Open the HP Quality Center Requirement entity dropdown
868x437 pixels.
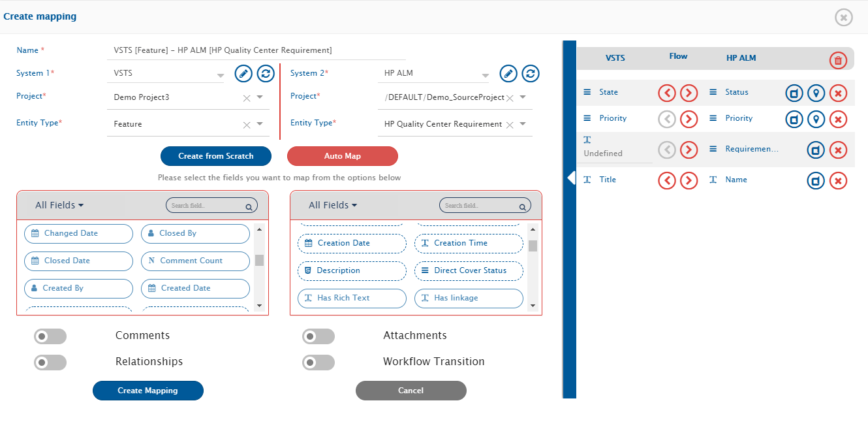tap(523, 124)
